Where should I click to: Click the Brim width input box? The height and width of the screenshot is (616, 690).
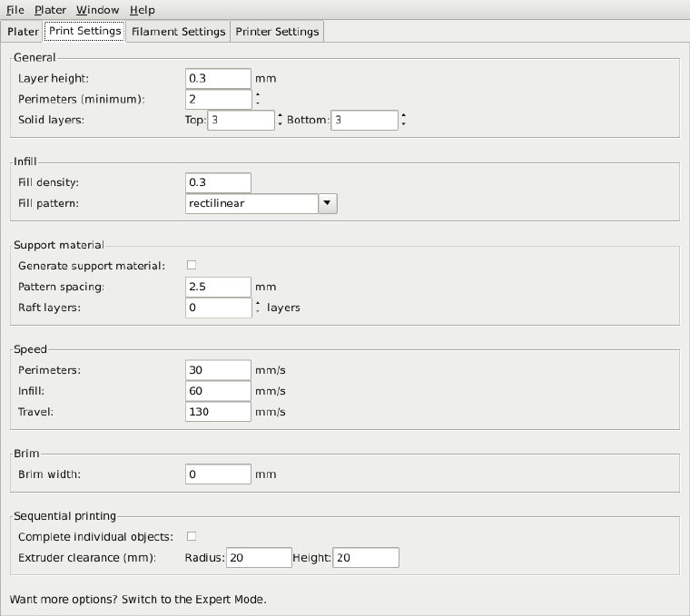tap(218, 474)
